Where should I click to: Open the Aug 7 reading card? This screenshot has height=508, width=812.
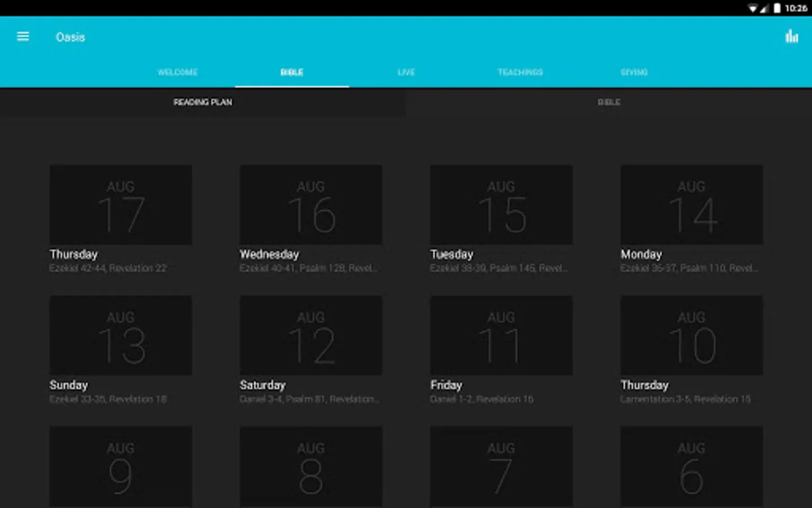(501, 467)
